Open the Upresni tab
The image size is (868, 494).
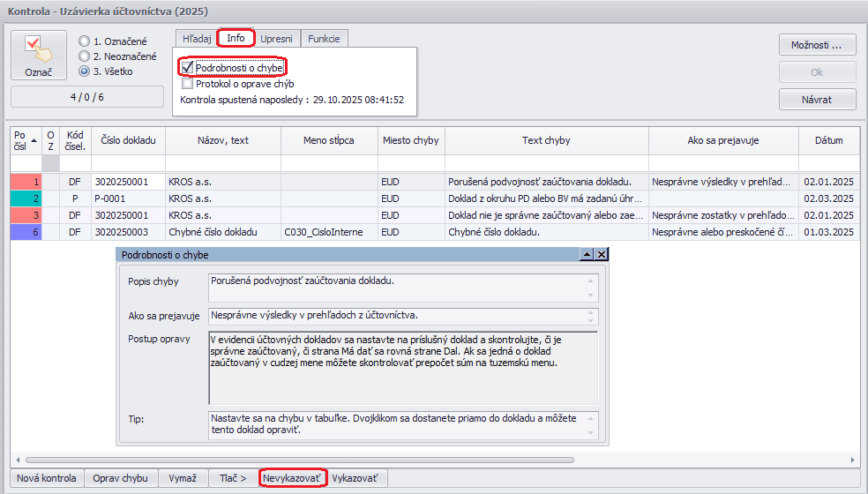[x=277, y=39]
